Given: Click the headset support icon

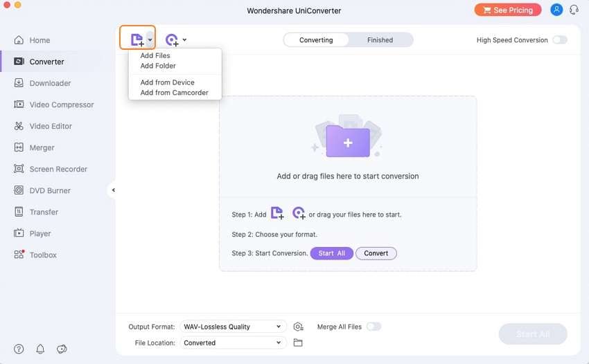Looking at the screenshot, I should [x=574, y=10].
